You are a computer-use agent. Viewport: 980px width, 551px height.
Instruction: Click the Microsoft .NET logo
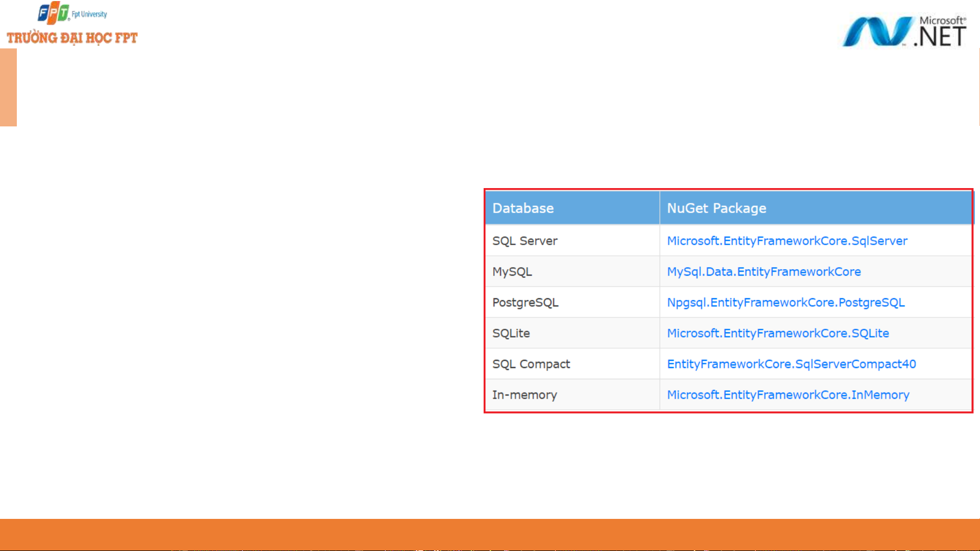point(903,31)
